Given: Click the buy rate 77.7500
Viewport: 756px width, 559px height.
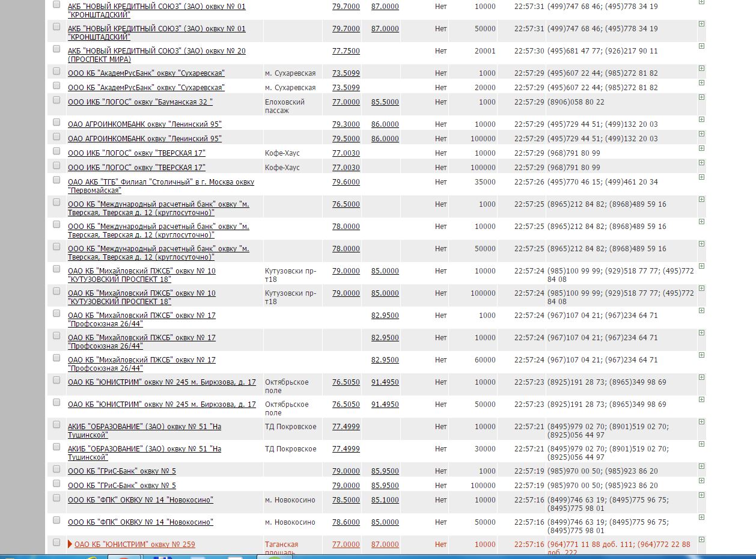Looking at the screenshot, I should [346, 51].
